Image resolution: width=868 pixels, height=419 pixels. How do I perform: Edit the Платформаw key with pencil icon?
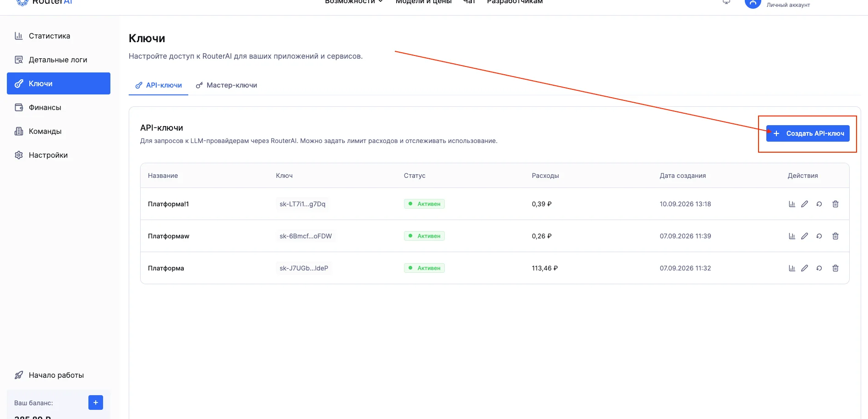(x=804, y=236)
